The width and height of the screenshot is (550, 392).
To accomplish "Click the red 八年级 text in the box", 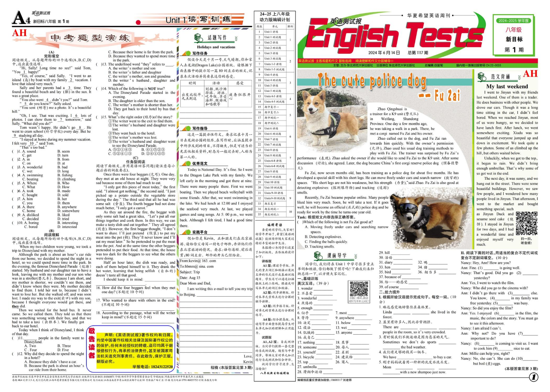I will [x=513, y=30].
